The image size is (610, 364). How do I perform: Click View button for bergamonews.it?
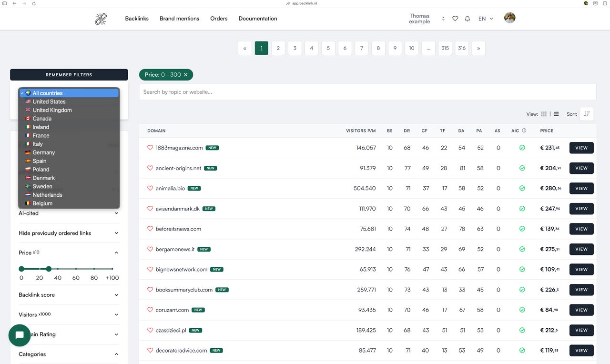[581, 249]
